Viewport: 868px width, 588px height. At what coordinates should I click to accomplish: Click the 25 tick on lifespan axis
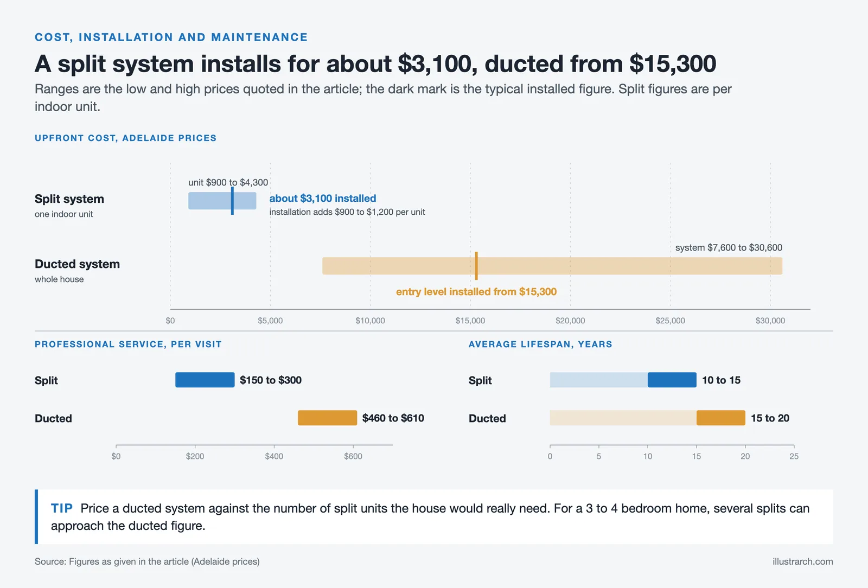pyautogui.click(x=794, y=456)
